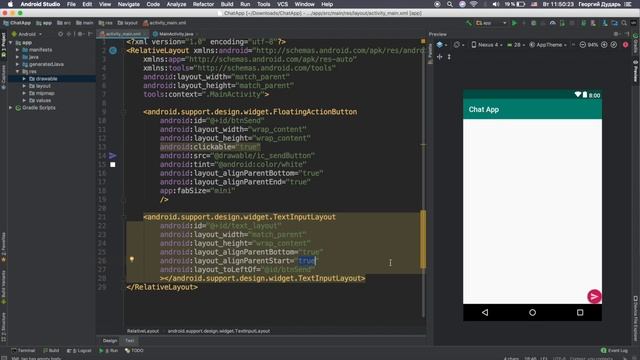The width and height of the screenshot is (640, 360).
Task: Open the Event Log
Action: [x=615, y=351]
